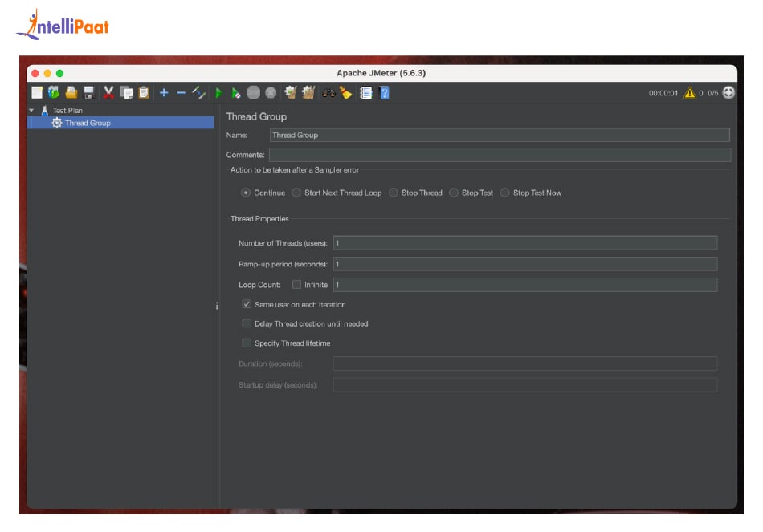The width and height of the screenshot is (763, 532).
Task: Click the Startup delay (seconds) field
Action: point(525,385)
